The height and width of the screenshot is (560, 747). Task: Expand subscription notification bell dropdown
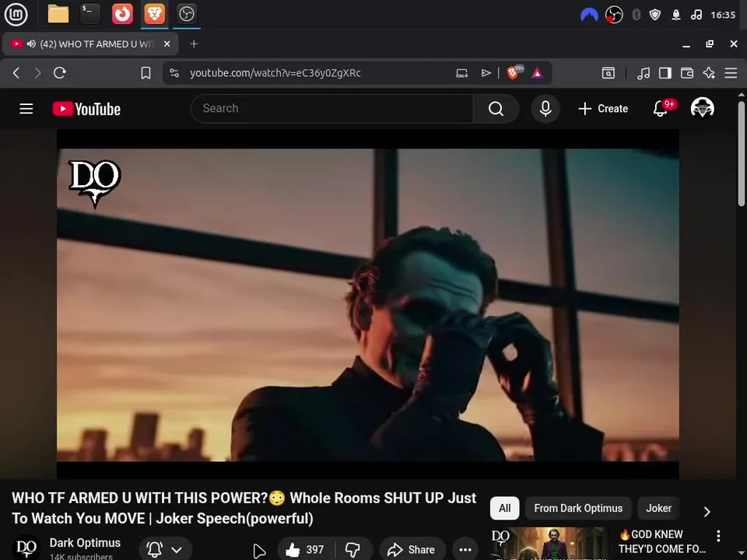coord(165,550)
